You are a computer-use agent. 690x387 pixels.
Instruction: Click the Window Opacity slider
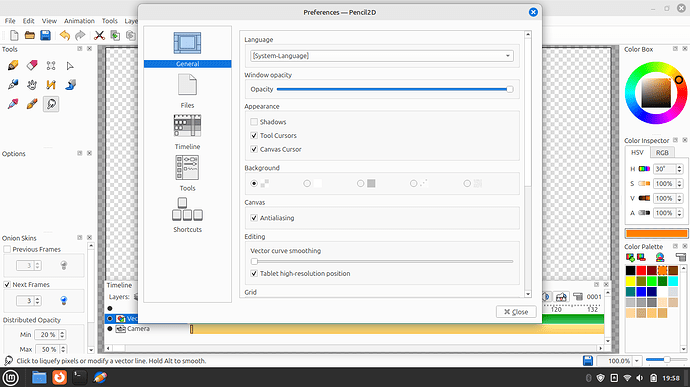[395, 89]
